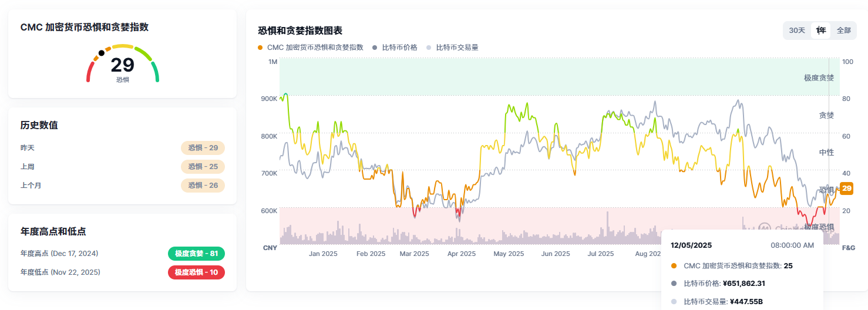
Task: Click the black indicator dot on gauge
Action: [102, 53]
